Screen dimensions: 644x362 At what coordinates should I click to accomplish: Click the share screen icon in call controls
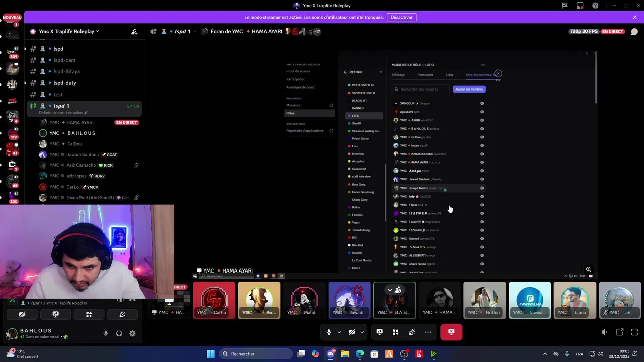tap(380, 332)
